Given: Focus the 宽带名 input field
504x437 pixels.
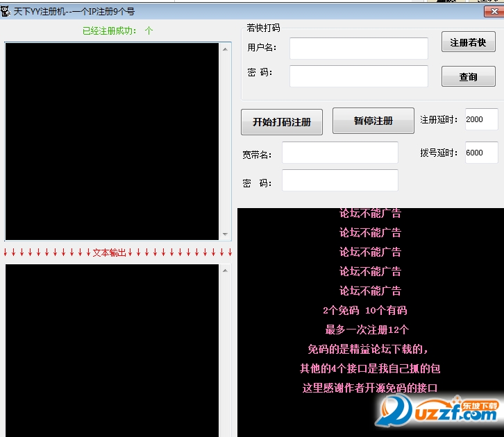Looking at the screenshot, I should point(340,153).
